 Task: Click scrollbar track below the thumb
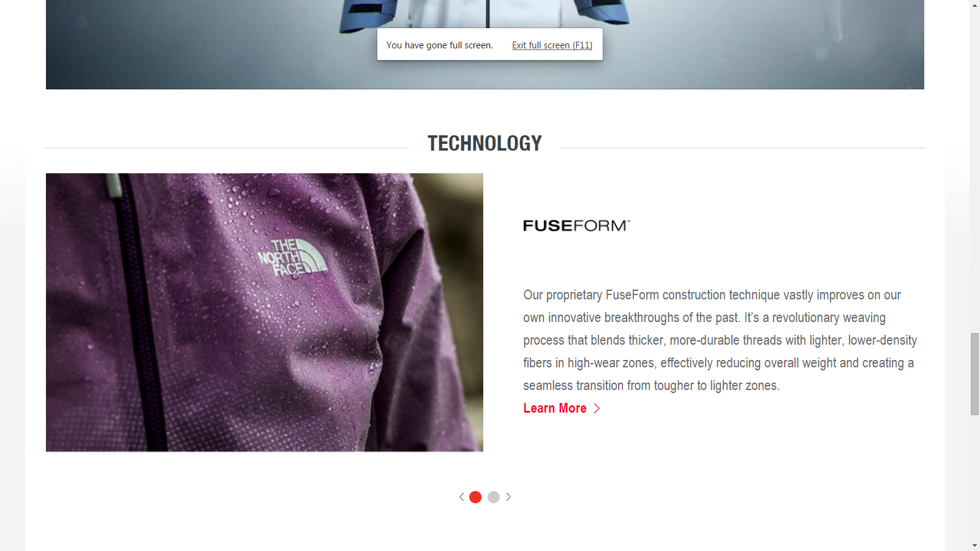coord(974,478)
